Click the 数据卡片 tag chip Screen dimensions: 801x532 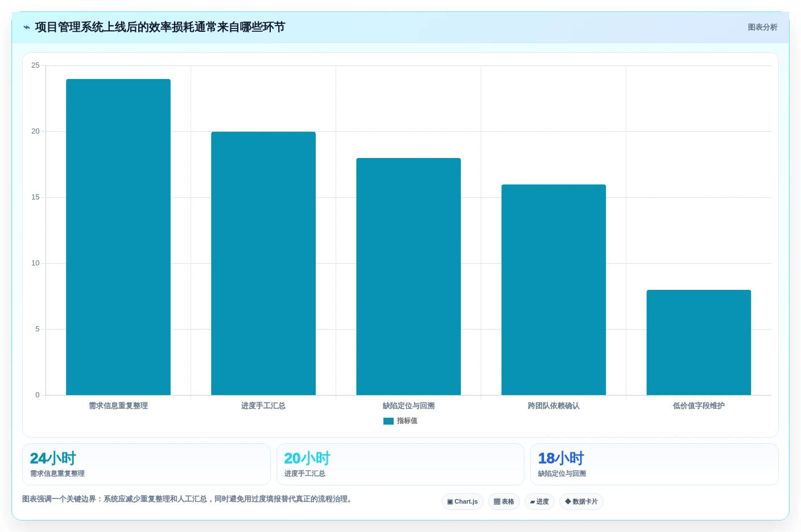coord(581,501)
